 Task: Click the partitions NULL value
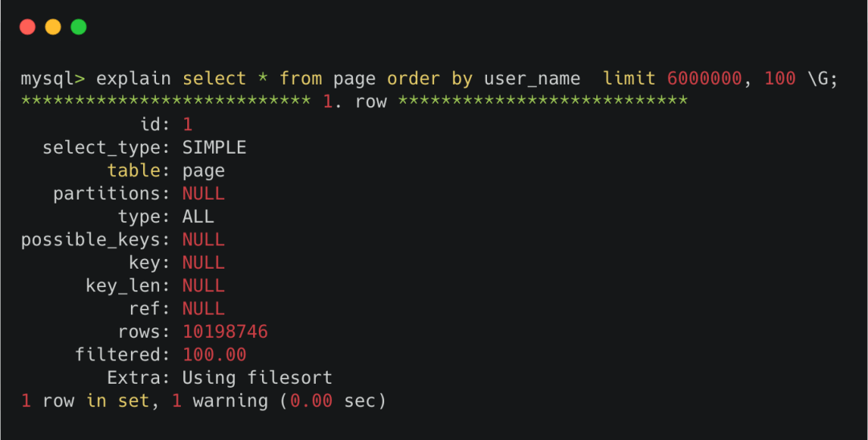[x=203, y=193]
